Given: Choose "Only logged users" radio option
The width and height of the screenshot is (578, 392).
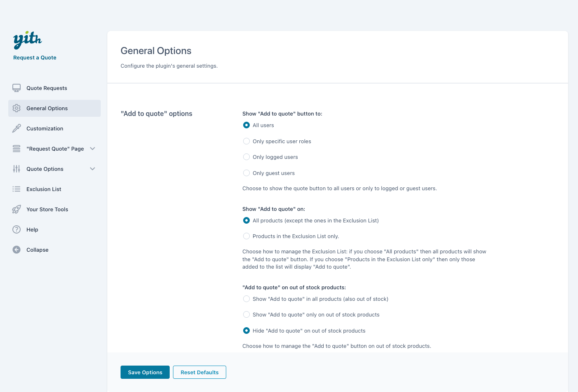Looking at the screenshot, I should click(x=246, y=157).
